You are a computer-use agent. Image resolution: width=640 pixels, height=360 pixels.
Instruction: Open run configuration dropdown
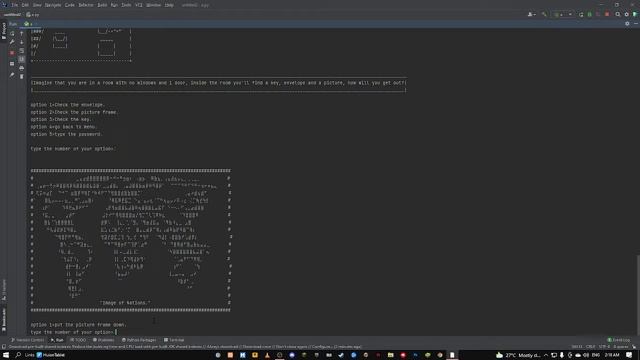point(563,14)
